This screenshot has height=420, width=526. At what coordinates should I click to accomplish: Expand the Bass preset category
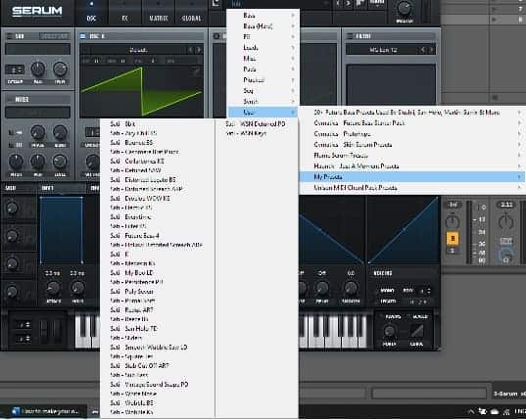(x=263, y=15)
